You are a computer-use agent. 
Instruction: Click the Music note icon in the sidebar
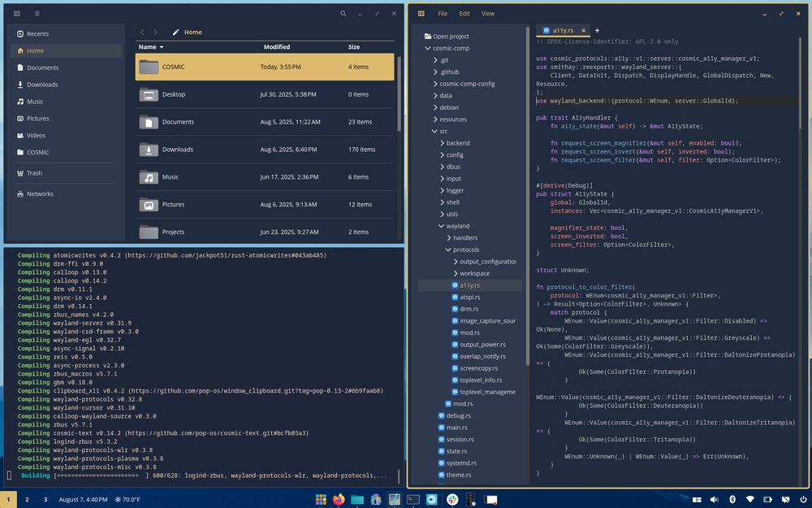(x=19, y=101)
